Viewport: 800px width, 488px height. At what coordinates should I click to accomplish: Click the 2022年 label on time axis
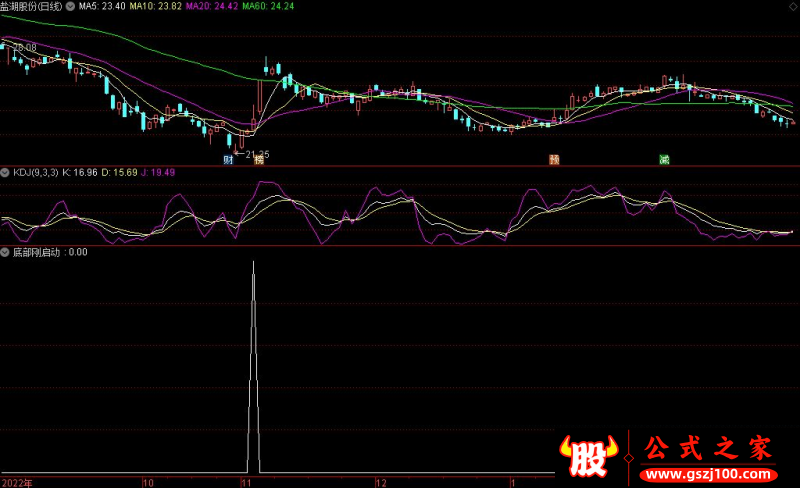pyautogui.click(x=16, y=482)
